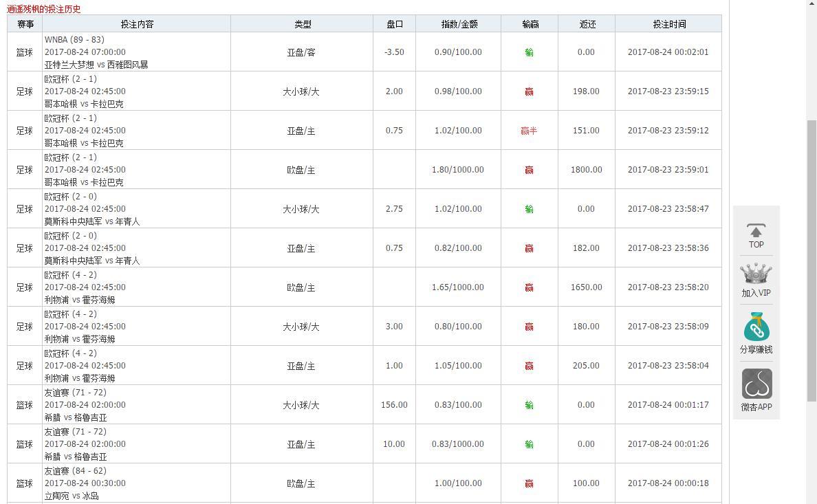Click the 1650.00 return value

586,287
